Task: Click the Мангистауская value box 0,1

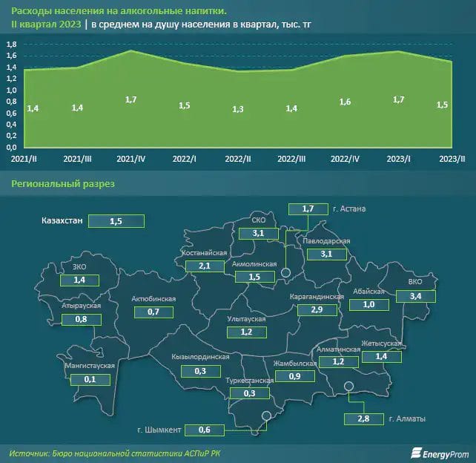Action: point(89,380)
